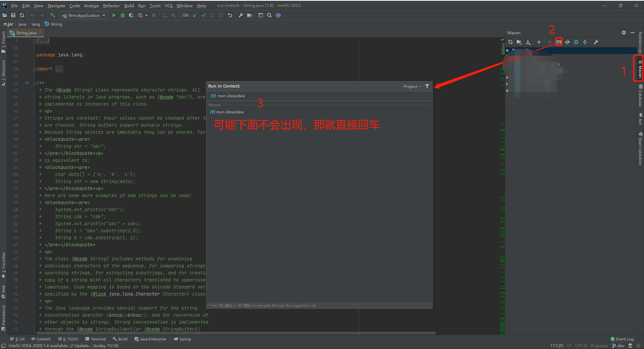
Task: Toggle the Maven side tool window button
Action: tap(640, 69)
